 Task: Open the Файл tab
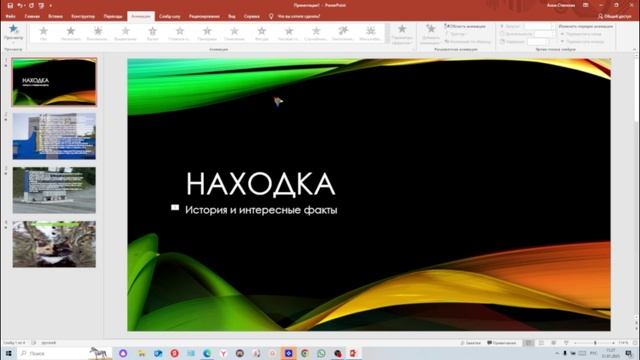pyautogui.click(x=11, y=16)
